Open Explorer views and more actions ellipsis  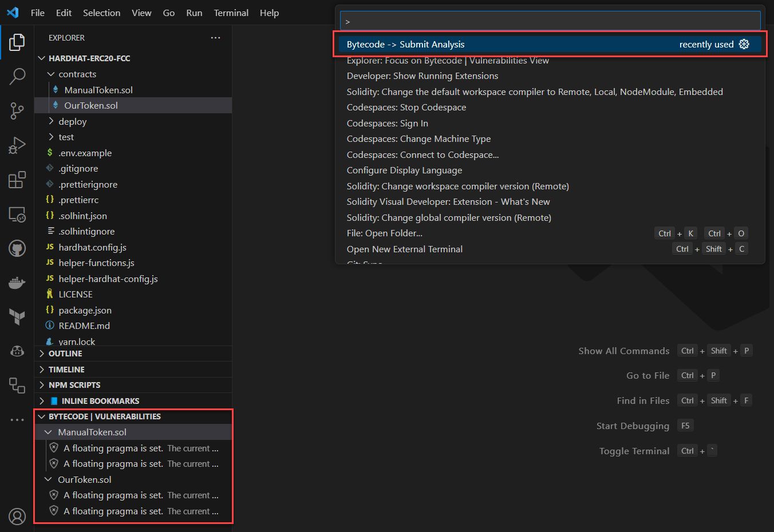(x=215, y=38)
